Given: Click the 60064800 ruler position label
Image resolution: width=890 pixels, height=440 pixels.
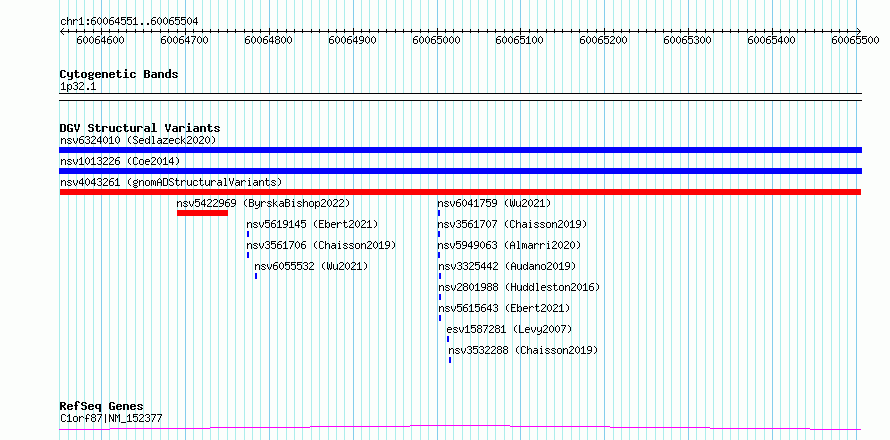Looking at the screenshot, I should [x=268, y=40].
